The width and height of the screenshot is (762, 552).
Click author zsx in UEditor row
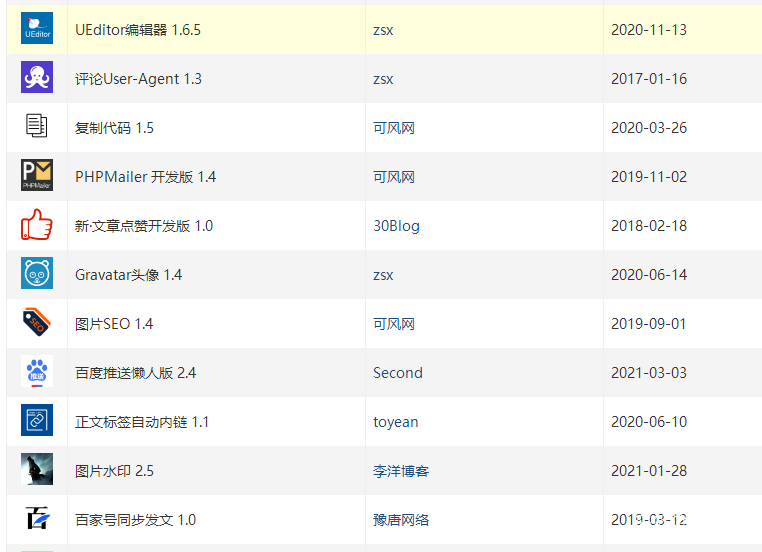click(x=383, y=30)
